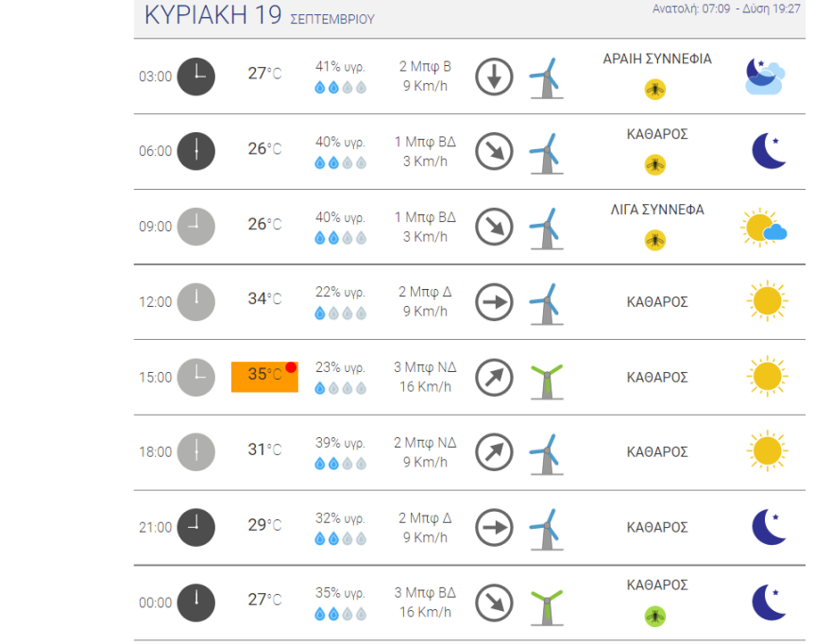Click the yellow mosquito icon at 06:00
This screenshot has width=831, height=644.
tap(654, 164)
